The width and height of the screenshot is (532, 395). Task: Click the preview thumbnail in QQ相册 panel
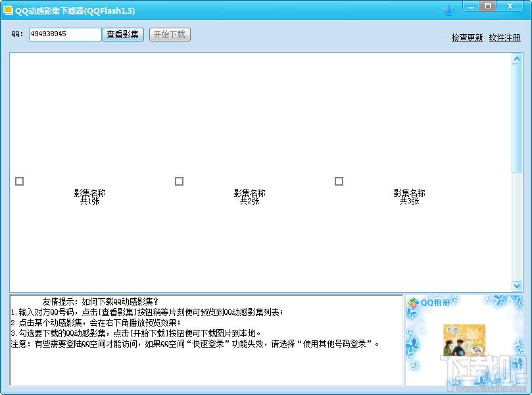pos(464,340)
